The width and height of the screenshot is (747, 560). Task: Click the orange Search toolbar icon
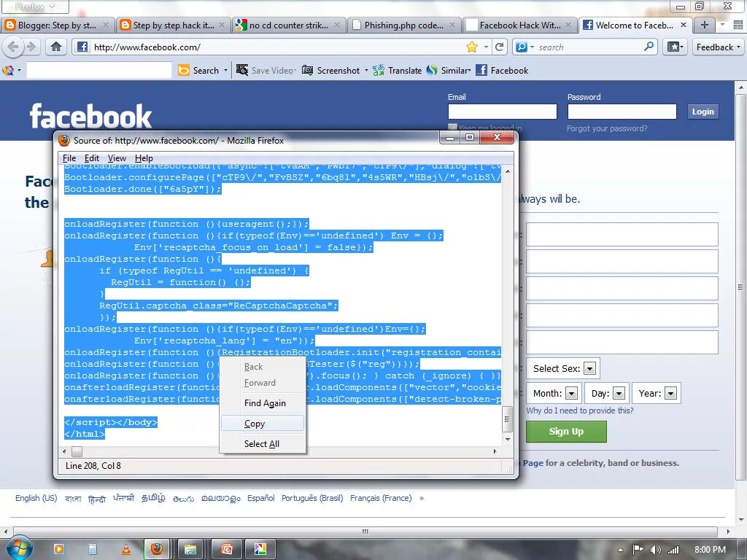pos(183,71)
